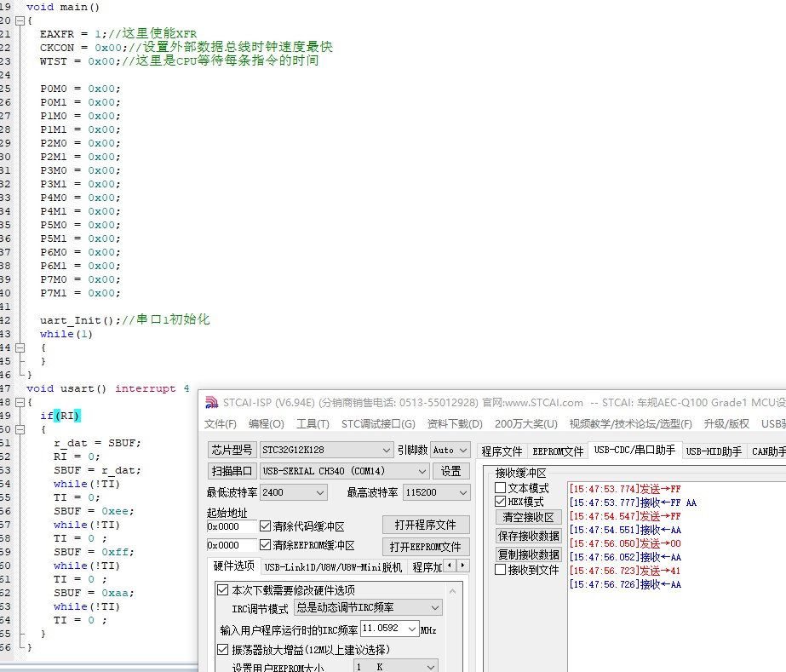
Task: Switch to the EEPROM文件 tab
Action: [558, 451]
